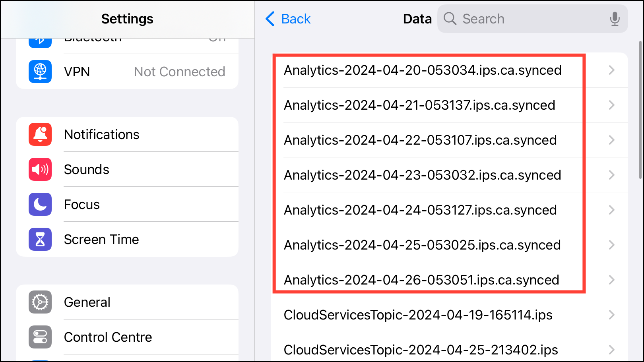
Task: Open Analytics-2024-04-26-053051.ips.ca.synced file
Action: 421,280
